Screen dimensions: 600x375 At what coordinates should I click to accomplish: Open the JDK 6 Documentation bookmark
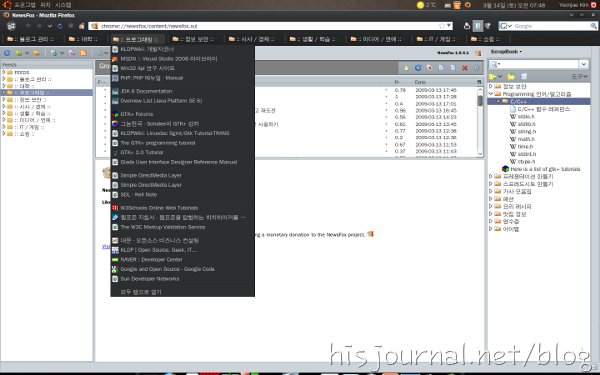coord(183,91)
